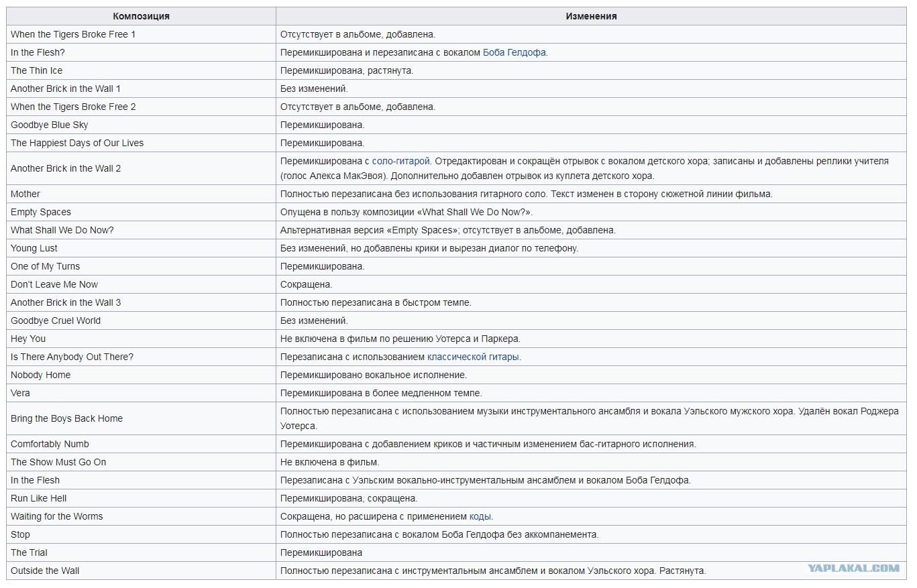The image size is (917, 588).
Task: Click the Stop row 'без аккомпанемента' description
Action: point(439,534)
